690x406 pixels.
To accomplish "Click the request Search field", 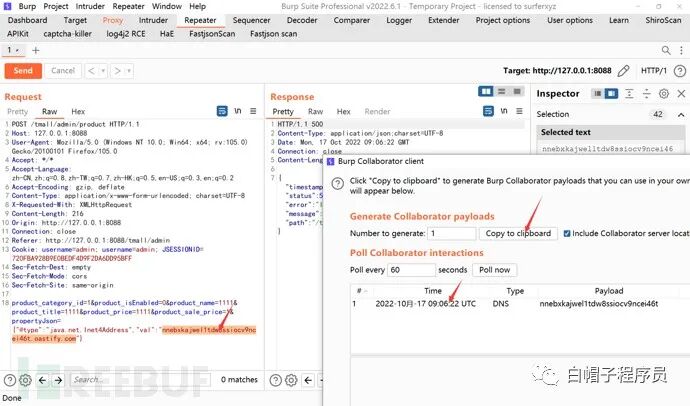I will click(140, 380).
